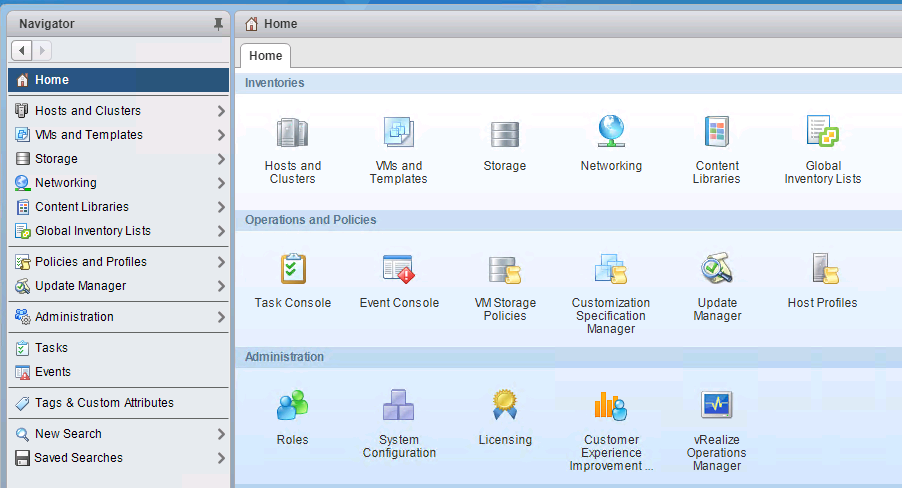Select the Home tab

pyautogui.click(x=265, y=56)
